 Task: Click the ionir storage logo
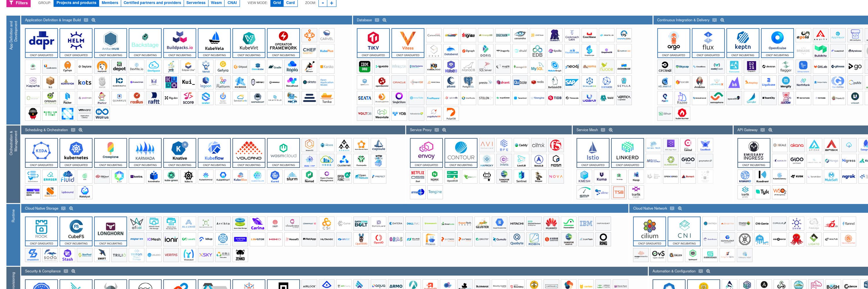171,239
